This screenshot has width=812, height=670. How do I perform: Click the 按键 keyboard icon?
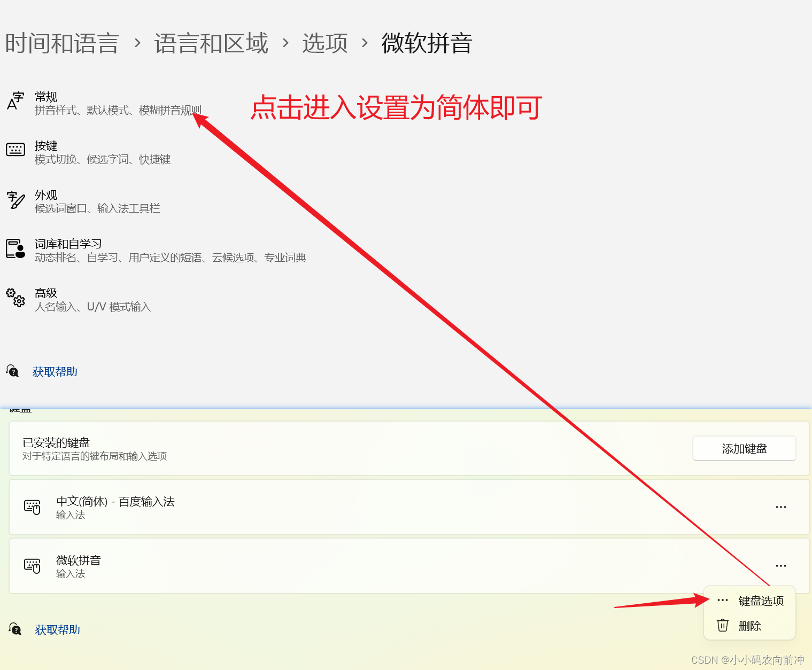(15, 150)
